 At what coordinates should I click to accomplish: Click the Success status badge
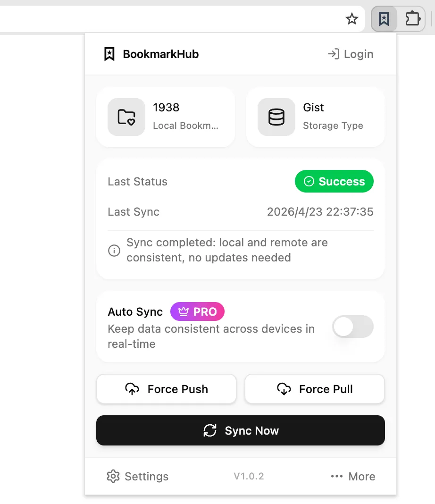[x=334, y=181]
